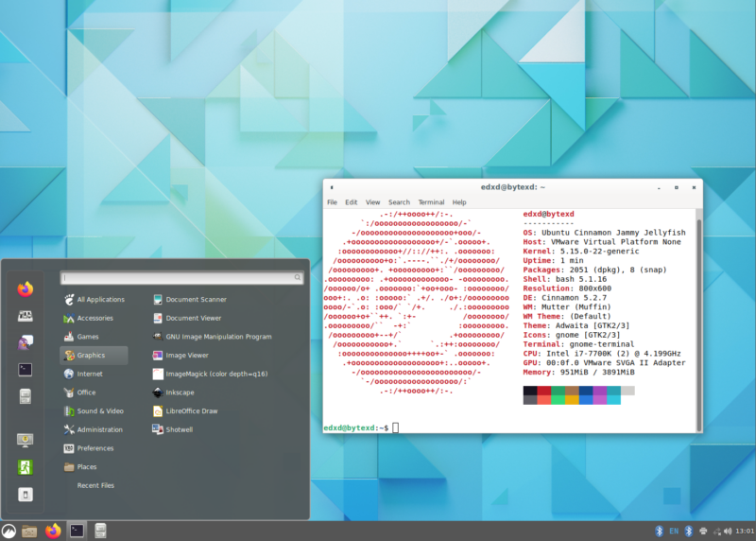
Task: Click the first Bluetooth icon in the system tray
Action: (659, 532)
